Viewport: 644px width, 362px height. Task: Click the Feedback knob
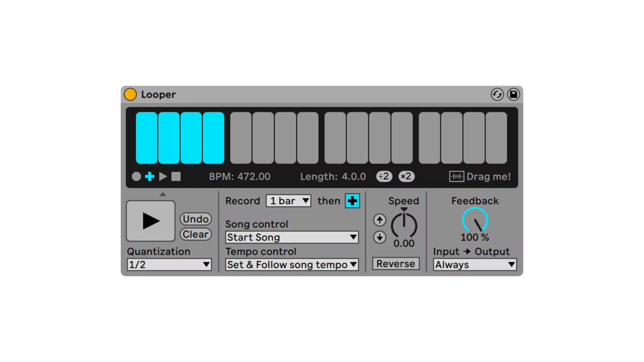pyautogui.click(x=475, y=220)
